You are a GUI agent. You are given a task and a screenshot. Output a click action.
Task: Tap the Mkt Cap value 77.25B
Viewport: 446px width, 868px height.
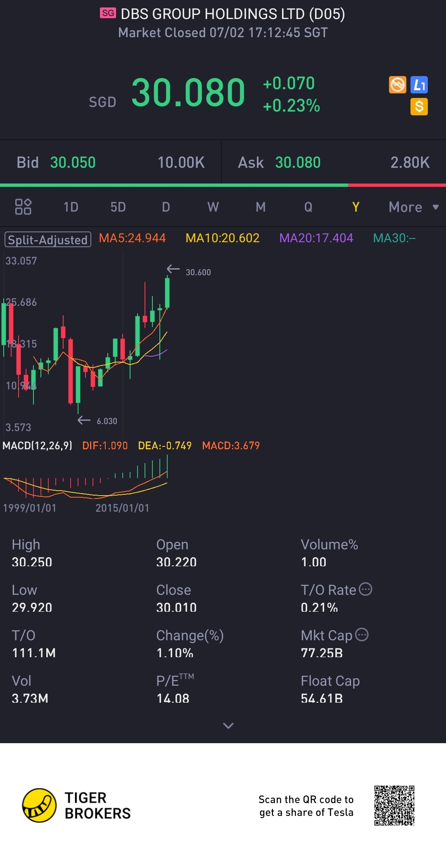coord(322,653)
